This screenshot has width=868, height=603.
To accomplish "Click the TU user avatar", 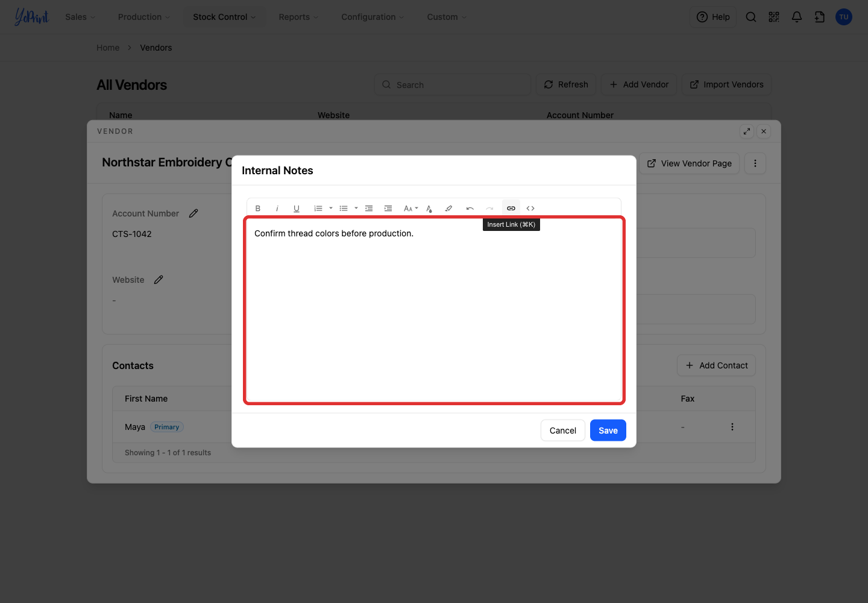I will [x=844, y=17].
